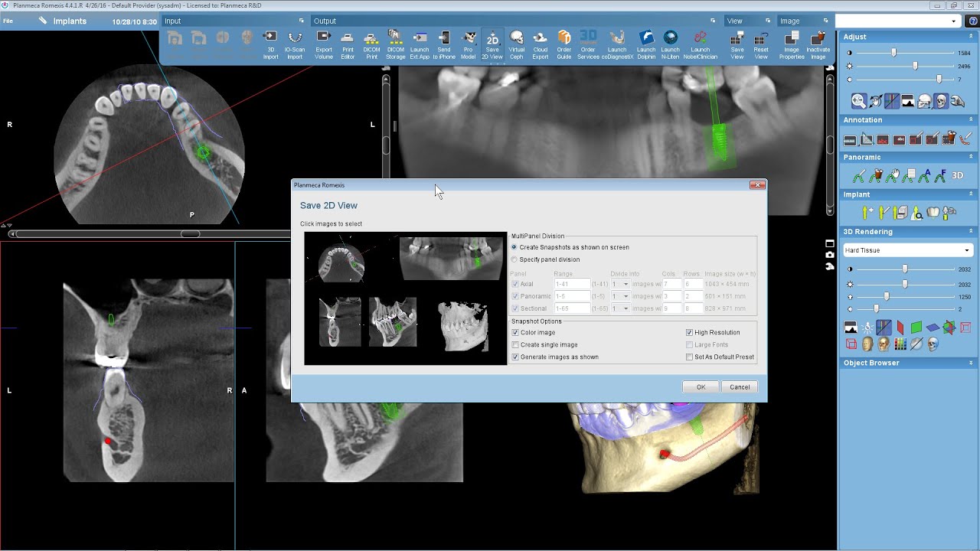Screen dimensions: 980x551
Task: Open DICOM Storage
Action: (396, 45)
